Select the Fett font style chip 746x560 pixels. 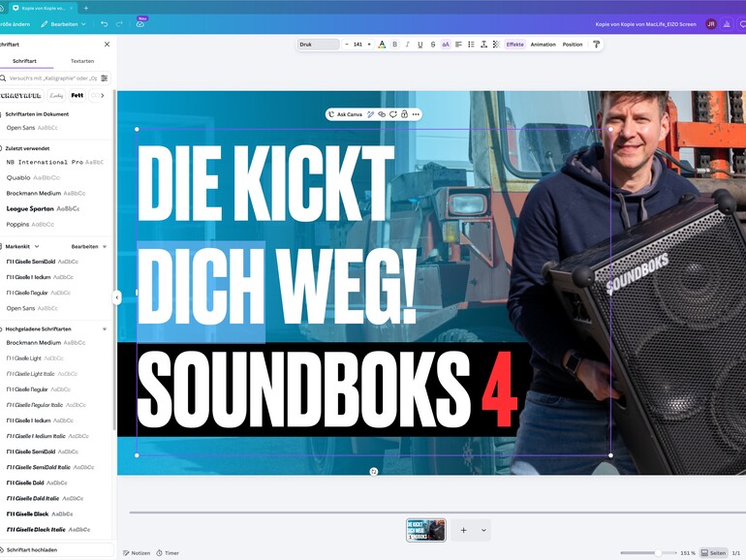(78, 96)
